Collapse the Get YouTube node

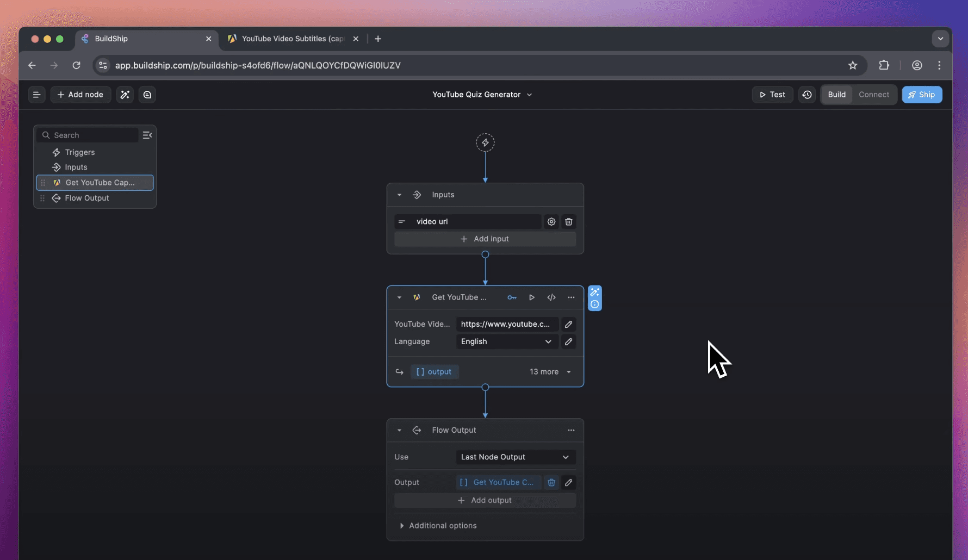(399, 297)
